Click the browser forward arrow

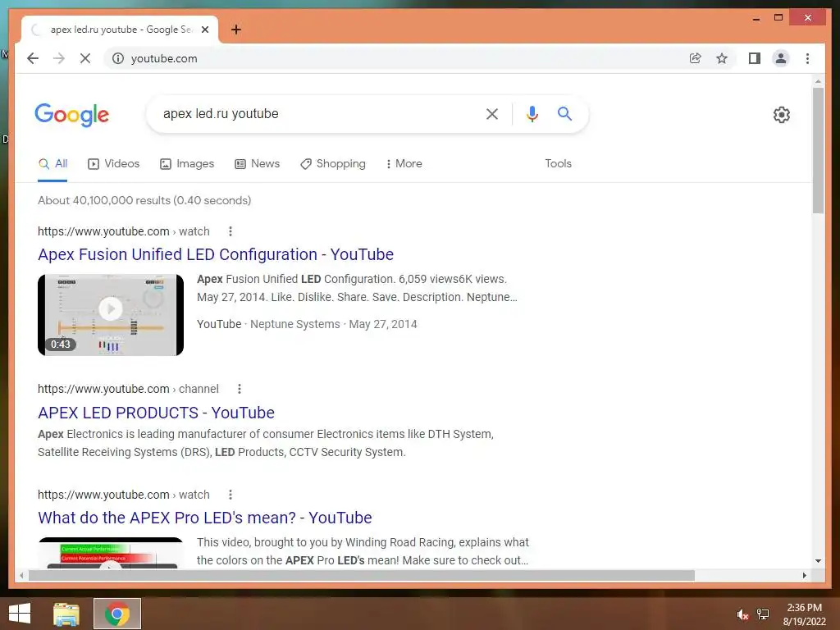pos(59,58)
